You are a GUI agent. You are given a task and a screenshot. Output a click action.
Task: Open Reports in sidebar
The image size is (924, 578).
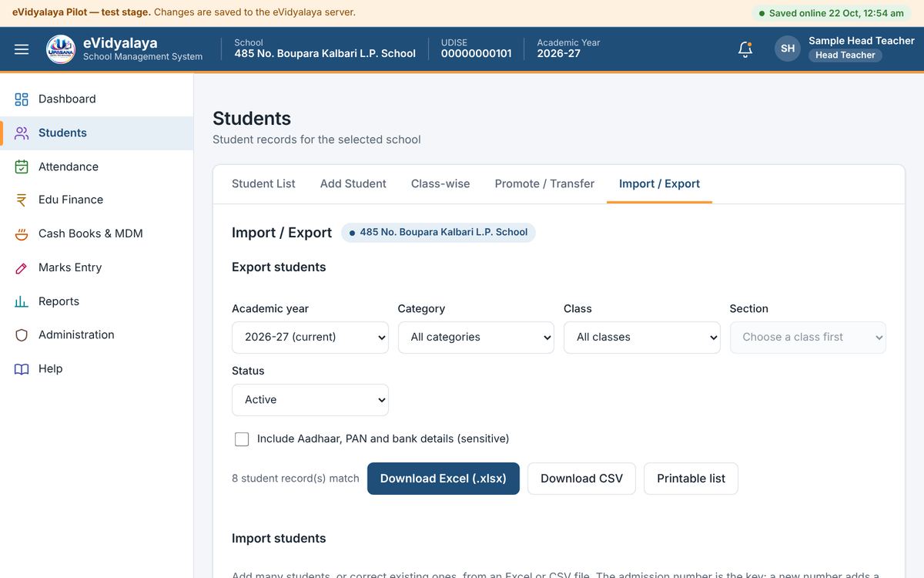click(96, 301)
